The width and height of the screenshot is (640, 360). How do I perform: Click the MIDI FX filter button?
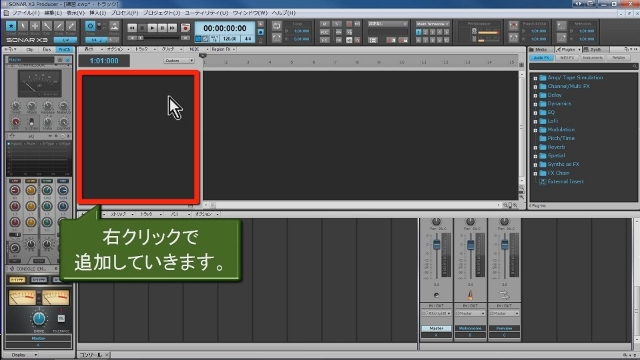567,58
